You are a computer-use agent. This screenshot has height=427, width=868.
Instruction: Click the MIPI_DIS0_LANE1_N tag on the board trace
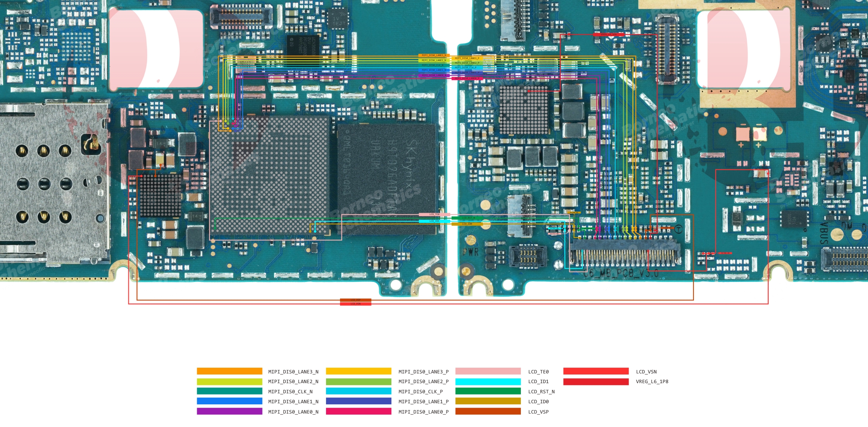pyautogui.click(x=434, y=70)
